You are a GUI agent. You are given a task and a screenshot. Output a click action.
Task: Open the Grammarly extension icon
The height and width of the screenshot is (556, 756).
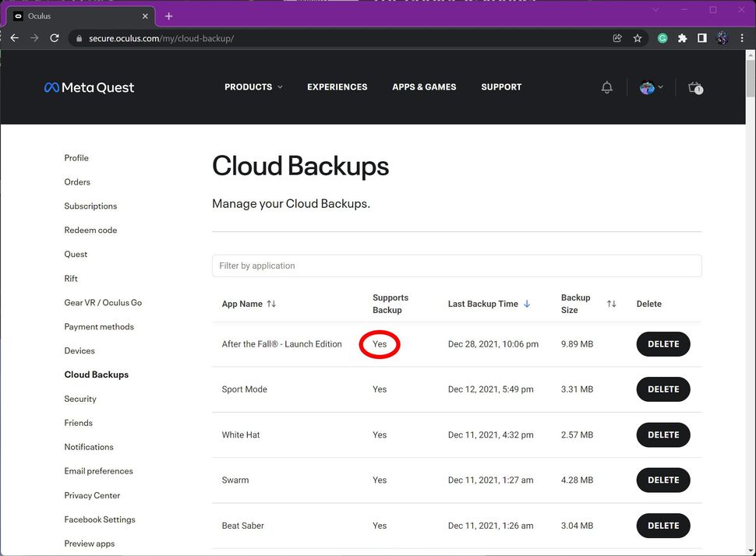(662, 37)
